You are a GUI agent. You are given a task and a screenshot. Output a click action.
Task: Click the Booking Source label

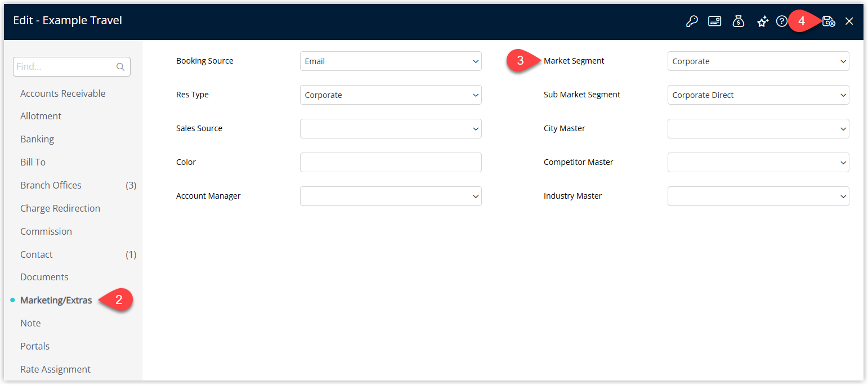(205, 61)
